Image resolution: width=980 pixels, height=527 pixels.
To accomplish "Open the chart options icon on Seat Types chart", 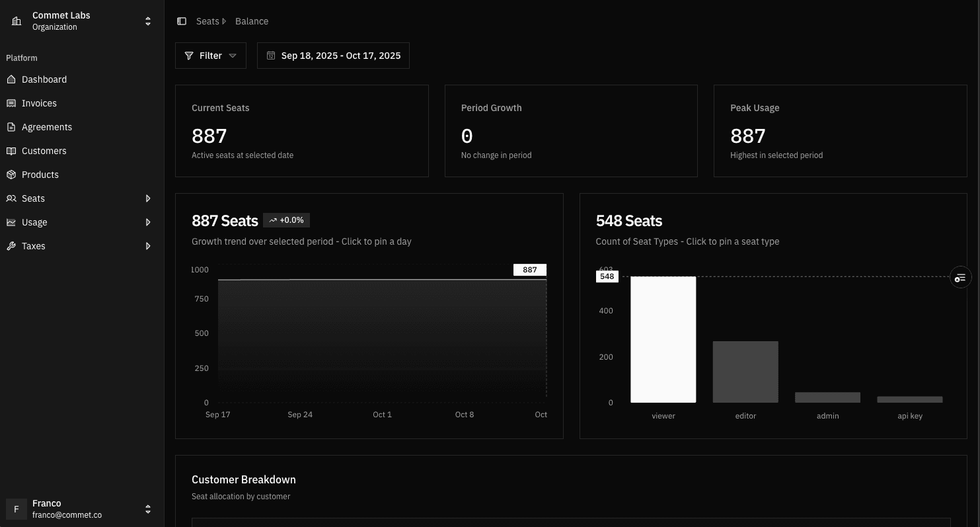I will [960, 277].
